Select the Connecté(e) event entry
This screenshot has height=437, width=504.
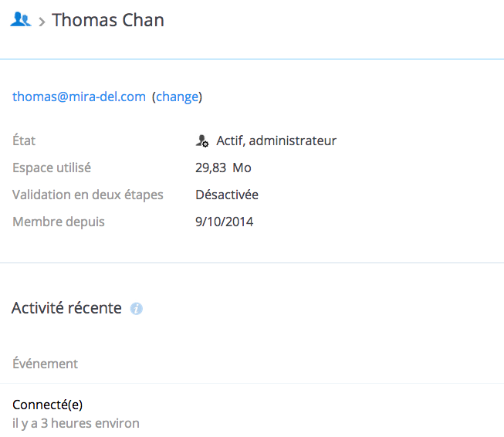point(48,405)
